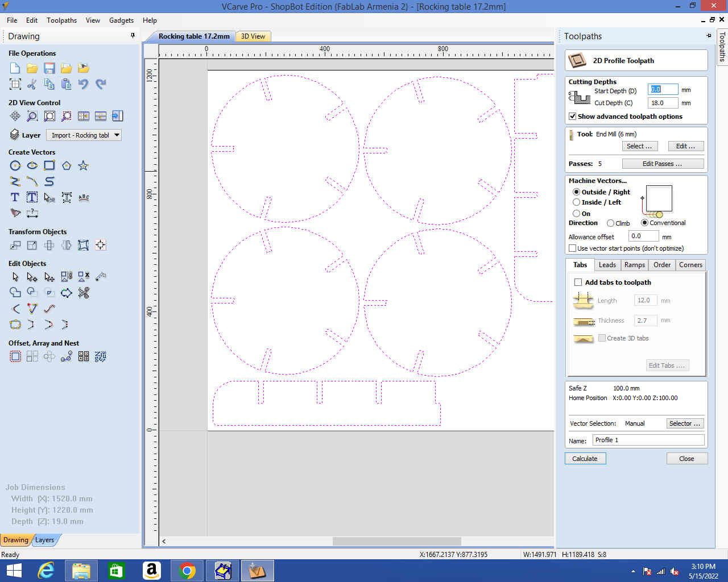The image size is (728, 582).
Task: Click the vector Selector ... button
Action: coord(685,423)
